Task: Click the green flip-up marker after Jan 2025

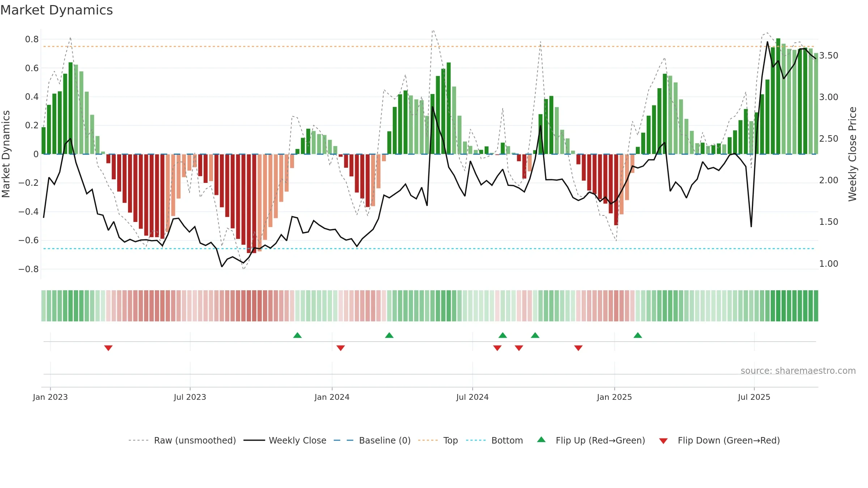Action: click(638, 335)
